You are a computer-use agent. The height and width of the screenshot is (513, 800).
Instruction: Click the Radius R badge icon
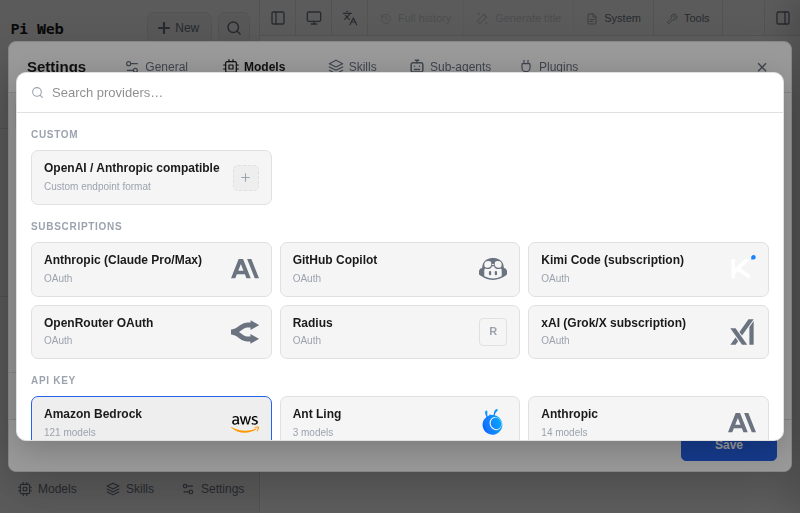[x=493, y=332]
